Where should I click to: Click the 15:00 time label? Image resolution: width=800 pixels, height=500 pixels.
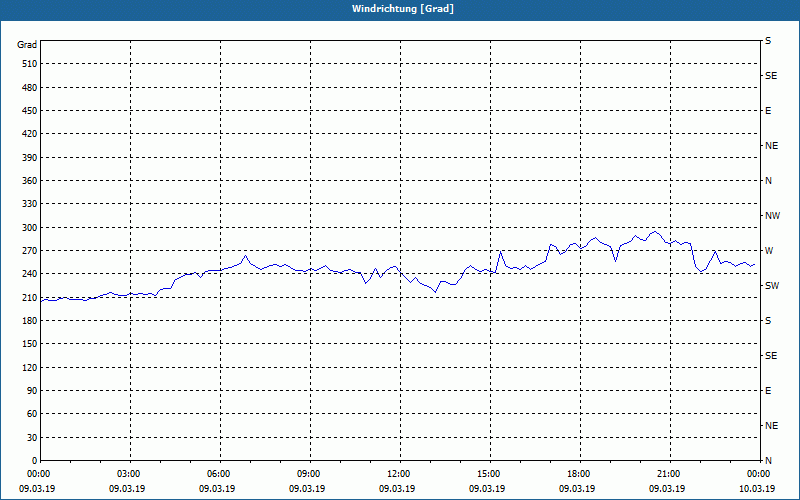coord(490,474)
